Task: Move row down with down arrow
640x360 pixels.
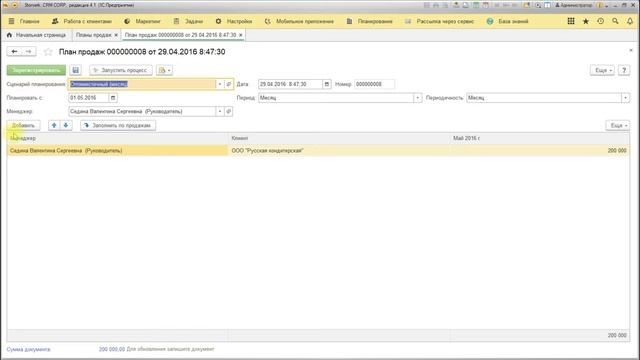Action: tap(66, 125)
